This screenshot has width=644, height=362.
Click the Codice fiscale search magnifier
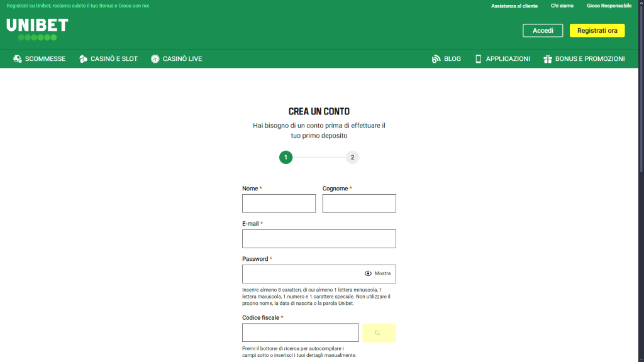[379, 332]
